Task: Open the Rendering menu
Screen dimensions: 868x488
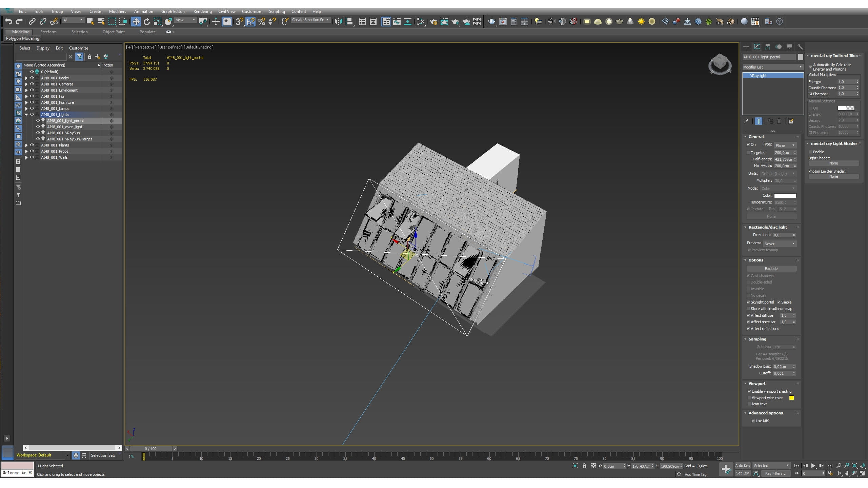Action: coord(202,11)
